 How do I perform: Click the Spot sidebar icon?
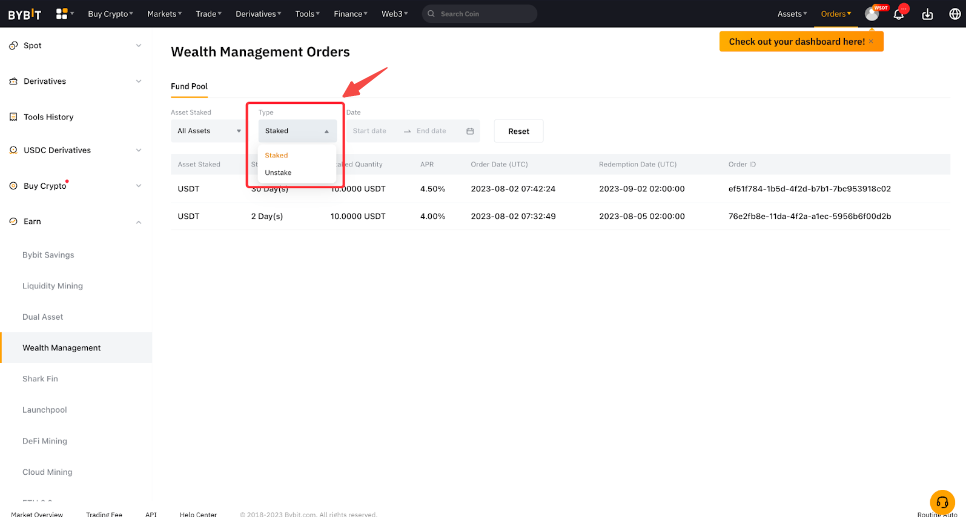click(13, 46)
